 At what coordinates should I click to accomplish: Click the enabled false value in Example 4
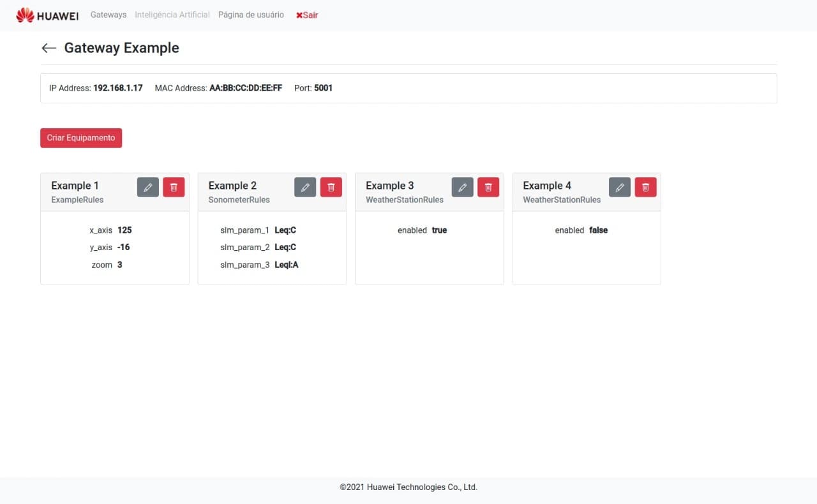(598, 230)
